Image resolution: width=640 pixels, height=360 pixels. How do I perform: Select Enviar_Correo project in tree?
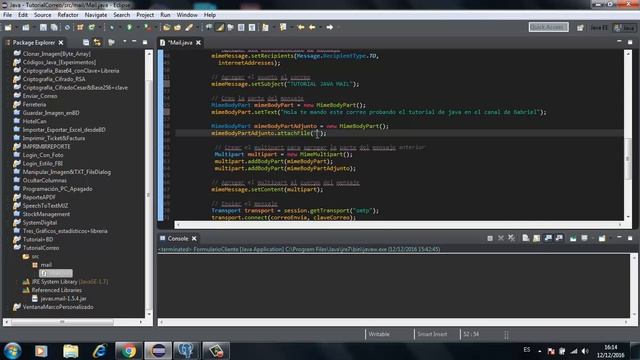(40, 96)
